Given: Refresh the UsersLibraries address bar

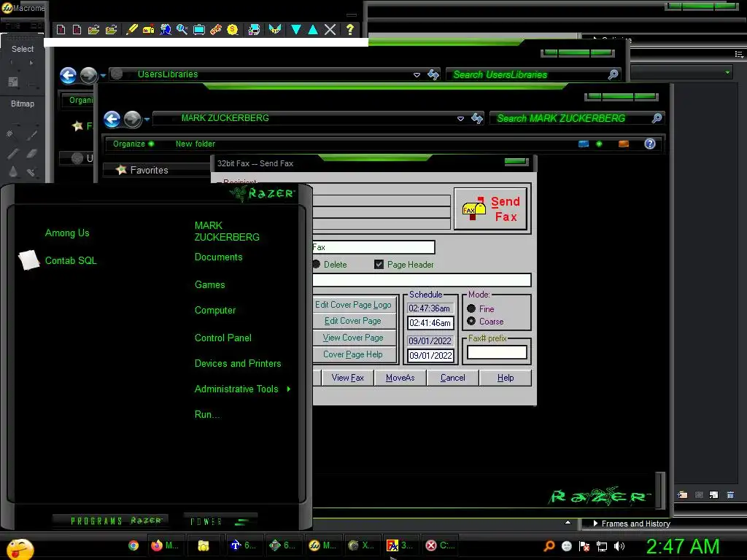Looking at the screenshot, I should pyautogui.click(x=433, y=74).
